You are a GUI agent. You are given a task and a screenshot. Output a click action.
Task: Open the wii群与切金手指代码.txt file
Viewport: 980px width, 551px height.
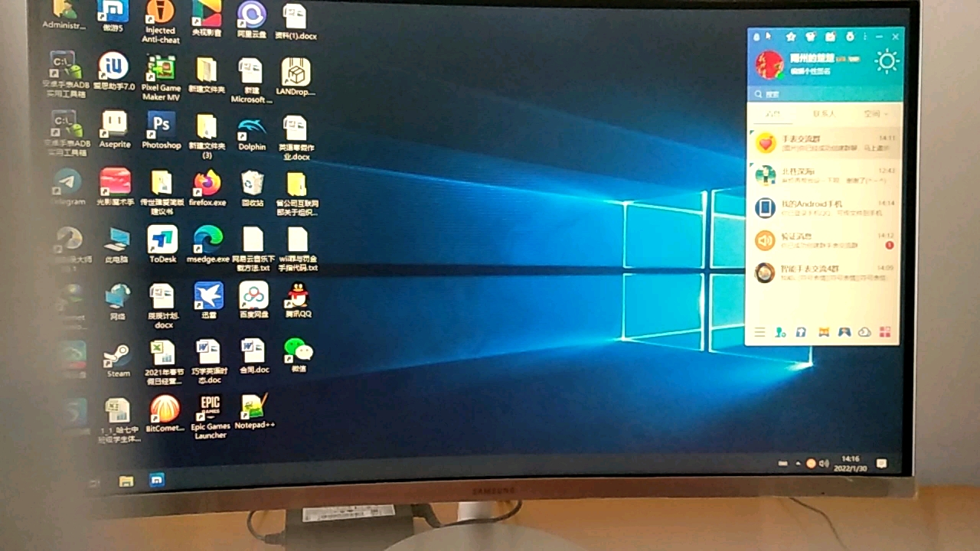click(298, 249)
